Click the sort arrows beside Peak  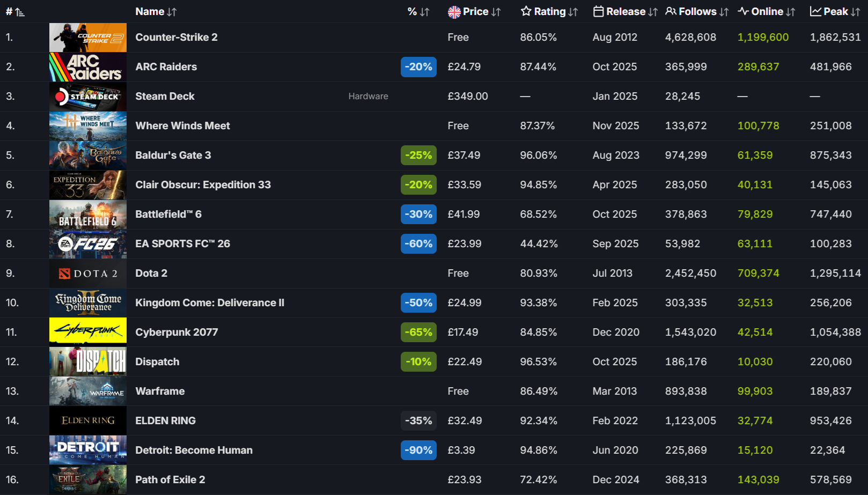[x=855, y=12]
